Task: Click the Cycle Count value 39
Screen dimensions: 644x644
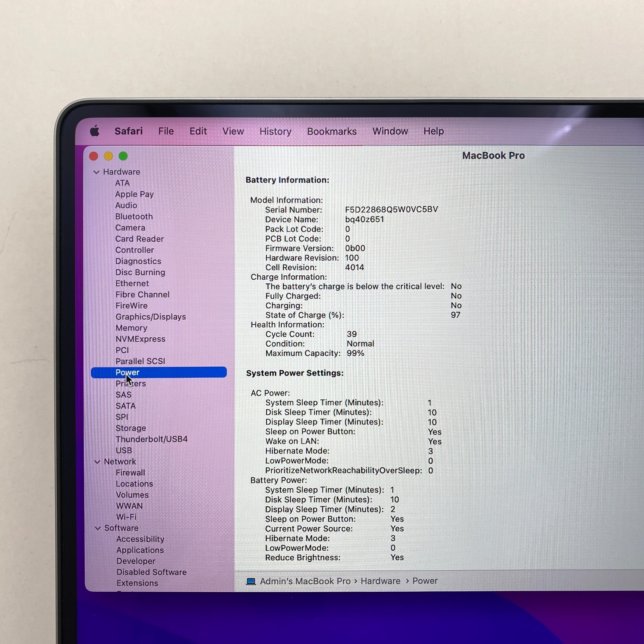Action: pyautogui.click(x=352, y=334)
